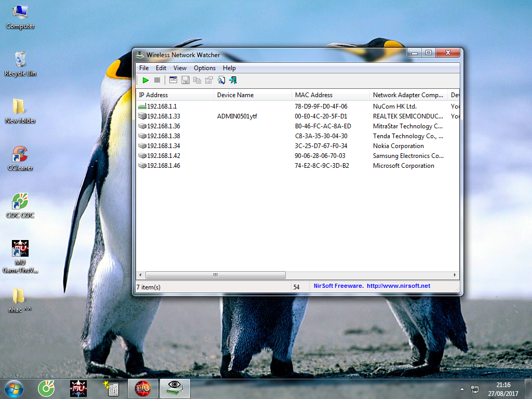
Task: Click the MU game taskbar icon
Action: pyautogui.click(x=78, y=389)
